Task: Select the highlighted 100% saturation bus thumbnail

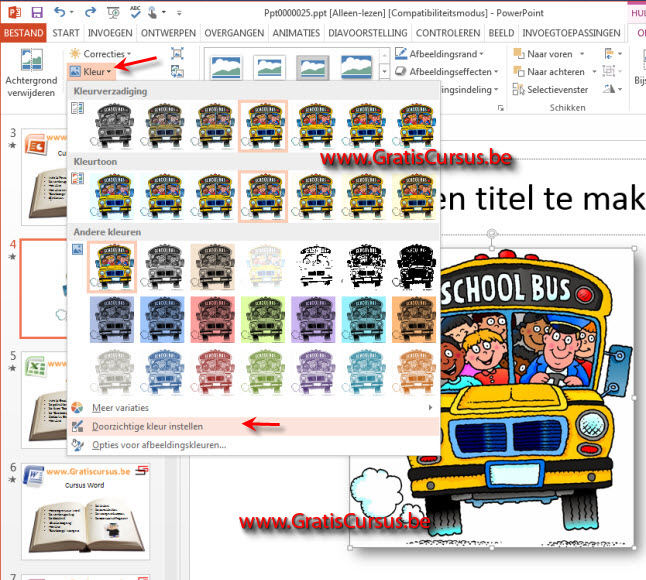Action: (264, 126)
